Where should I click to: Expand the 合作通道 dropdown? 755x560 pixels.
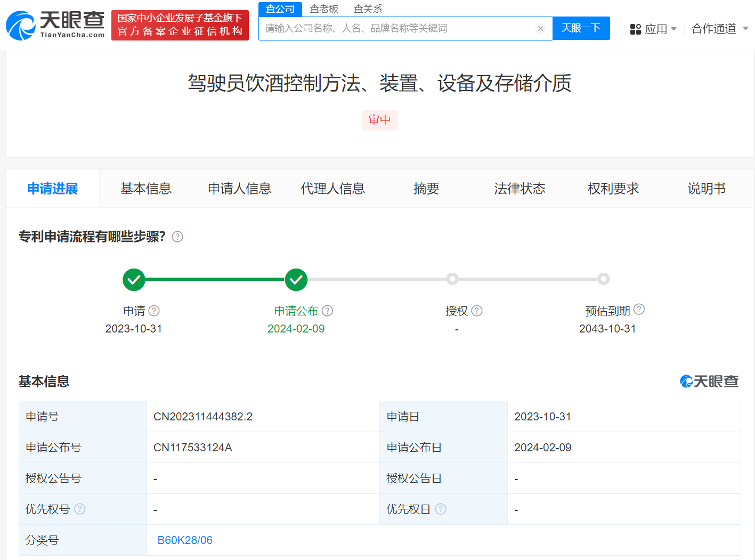(x=719, y=29)
